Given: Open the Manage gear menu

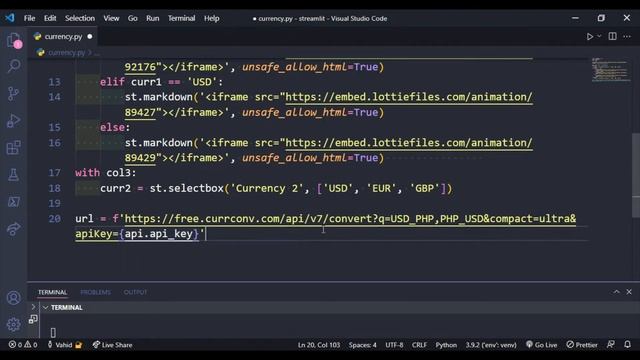Looking at the screenshot, I should pyautogui.click(x=13, y=324).
